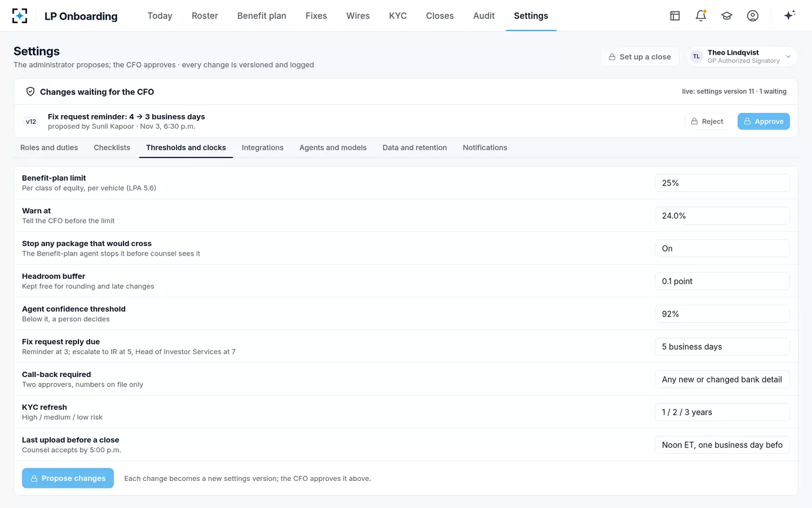Click the v12 version badge
The width and height of the screenshot is (812, 508).
click(31, 121)
